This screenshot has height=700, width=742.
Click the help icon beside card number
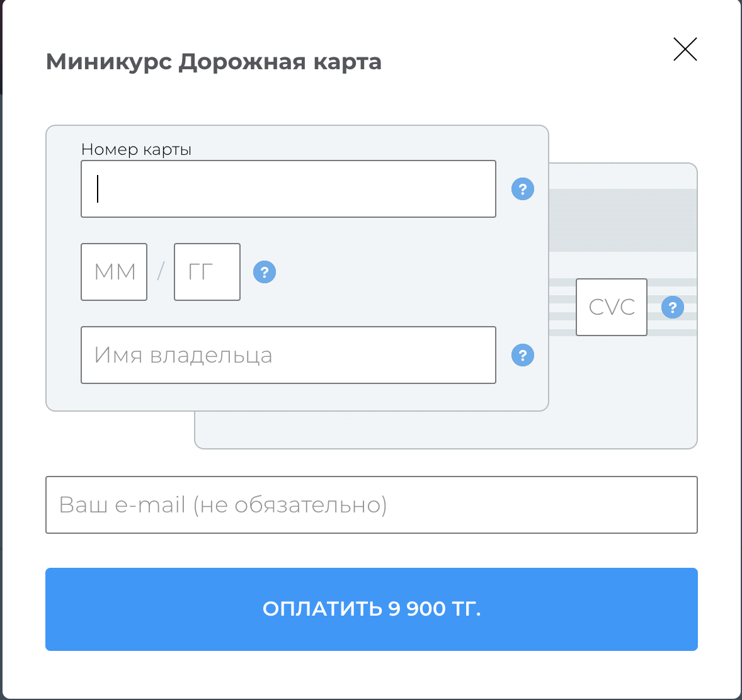coord(523,189)
